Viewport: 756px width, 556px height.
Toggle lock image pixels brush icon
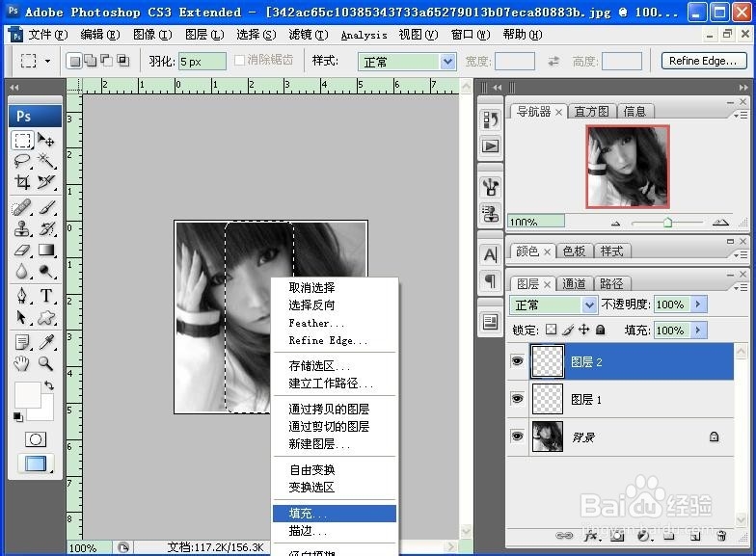[x=568, y=330]
